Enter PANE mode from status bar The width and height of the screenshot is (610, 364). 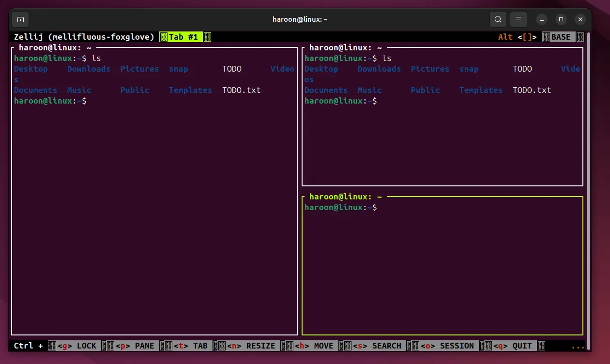click(x=135, y=346)
